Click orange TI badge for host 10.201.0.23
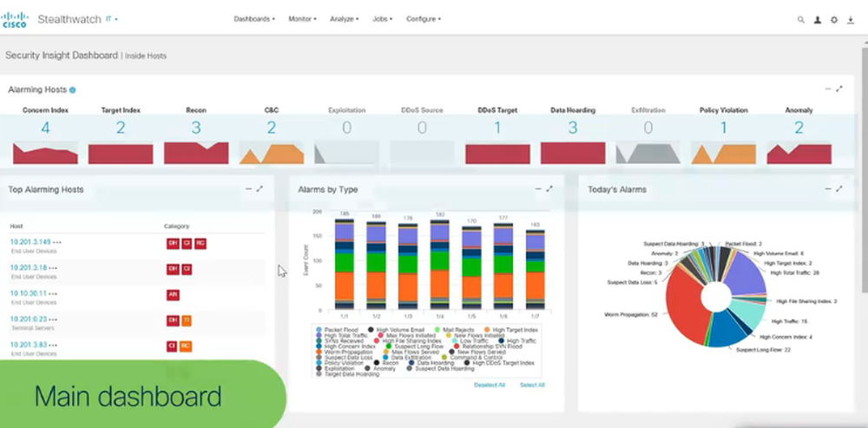 point(187,320)
